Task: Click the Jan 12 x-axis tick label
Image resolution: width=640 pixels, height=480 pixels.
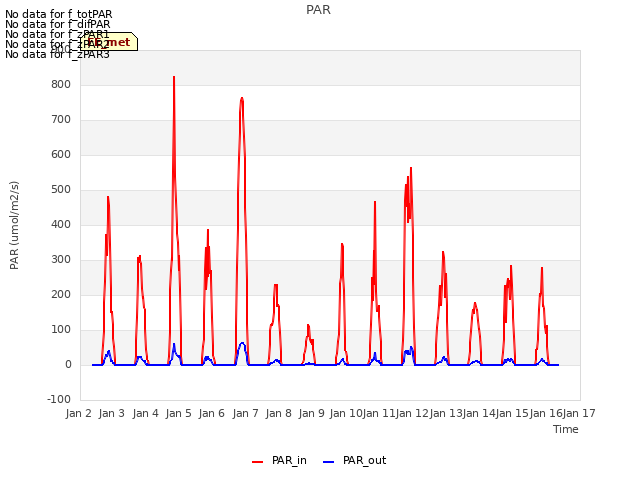Action: tap(412, 413)
